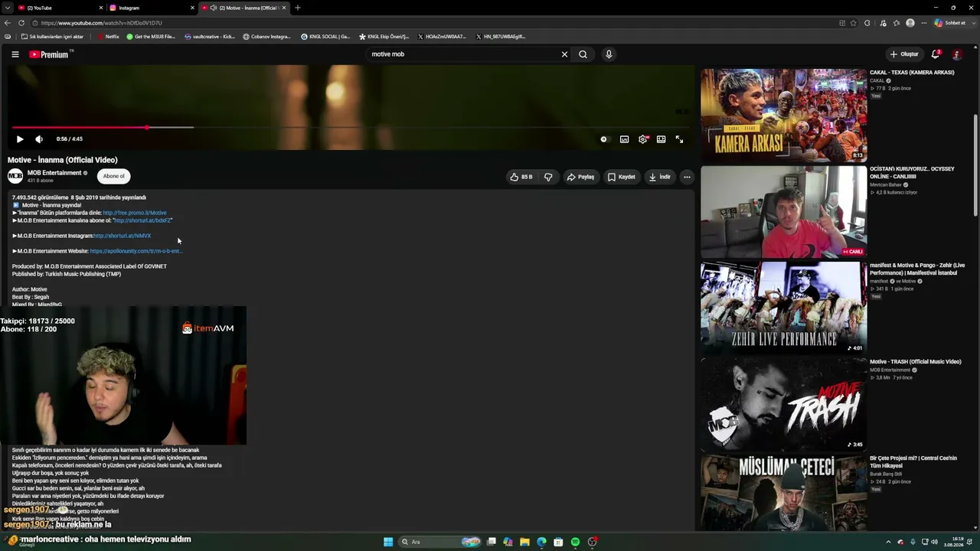Like the video showing 85 B
The image size is (980, 551).
(x=521, y=177)
